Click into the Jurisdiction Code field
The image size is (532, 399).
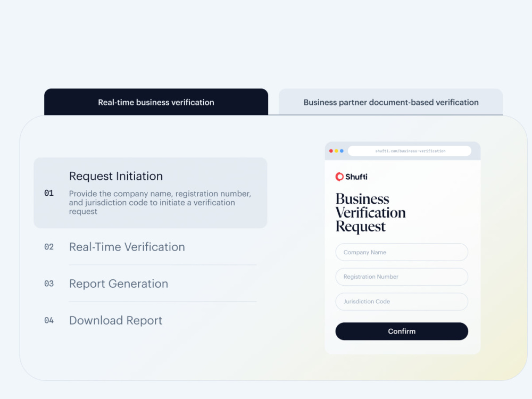pyautogui.click(x=402, y=302)
